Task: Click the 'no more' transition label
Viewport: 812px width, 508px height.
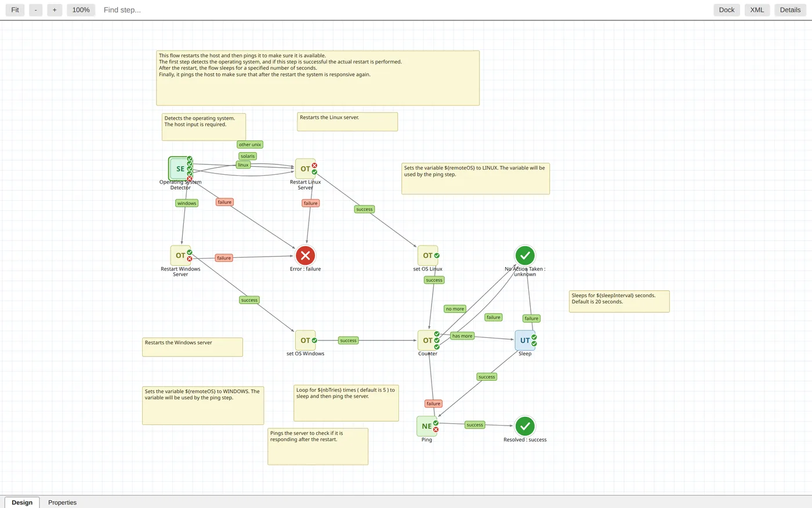Action: [x=455, y=309]
